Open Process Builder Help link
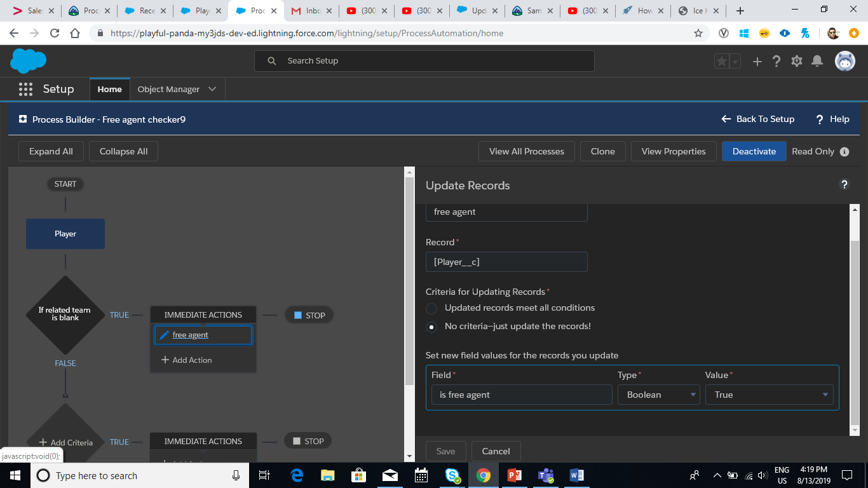Screen dimensions: 868x488 coord(832,119)
